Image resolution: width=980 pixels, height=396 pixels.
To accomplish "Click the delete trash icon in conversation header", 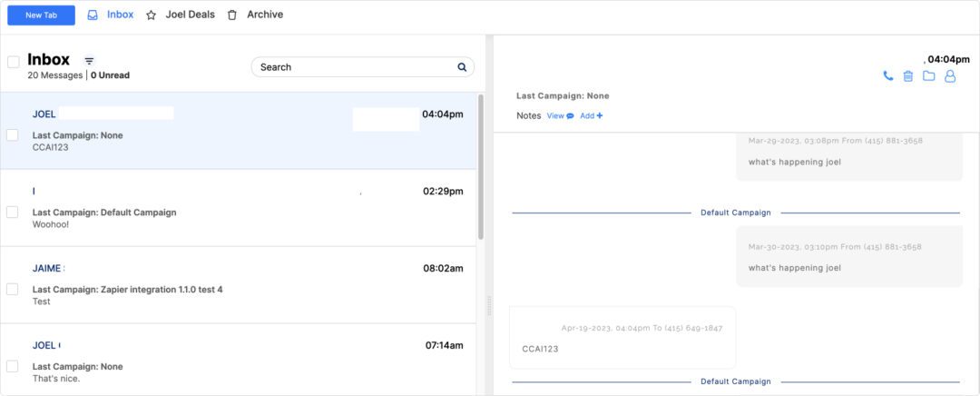I will click(x=908, y=76).
